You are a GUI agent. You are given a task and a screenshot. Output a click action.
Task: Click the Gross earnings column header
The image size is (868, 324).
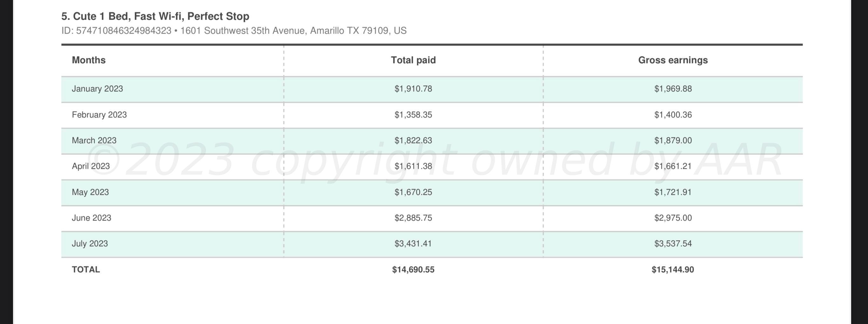point(673,60)
